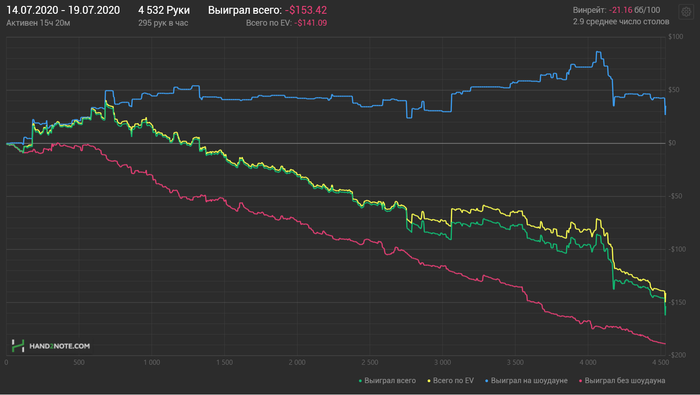This screenshot has height=395, width=700.
Task: Click the 1 000 x-axis label
Action: click(151, 362)
